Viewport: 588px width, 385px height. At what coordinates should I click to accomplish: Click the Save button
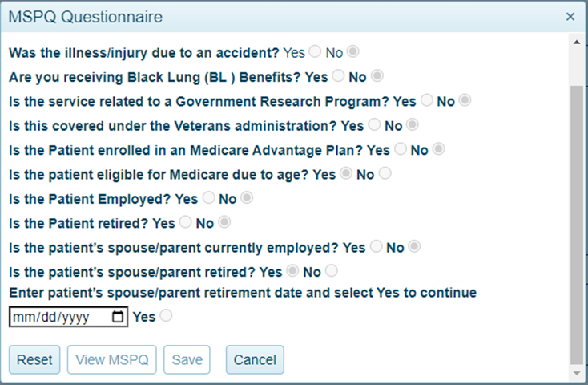187,360
